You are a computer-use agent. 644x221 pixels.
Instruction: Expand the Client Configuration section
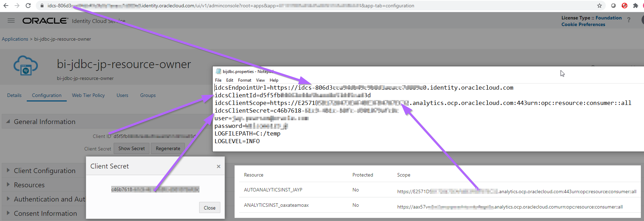pyautogui.click(x=8, y=170)
